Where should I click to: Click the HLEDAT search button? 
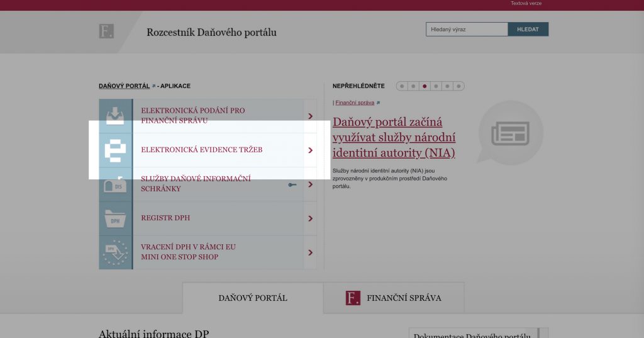point(528,29)
